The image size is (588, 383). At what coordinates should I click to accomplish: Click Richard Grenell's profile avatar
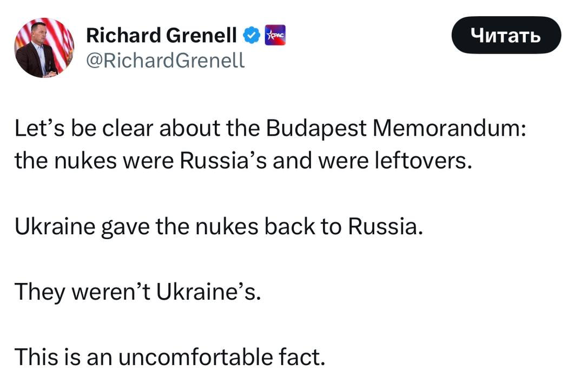(44, 48)
